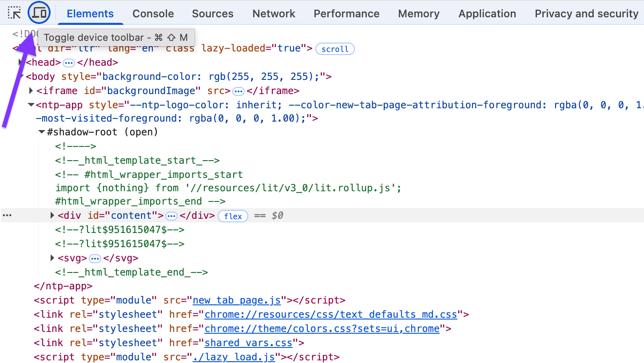Click the ellipsis badge in iframe element
The image size is (644, 363).
pos(239,91)
